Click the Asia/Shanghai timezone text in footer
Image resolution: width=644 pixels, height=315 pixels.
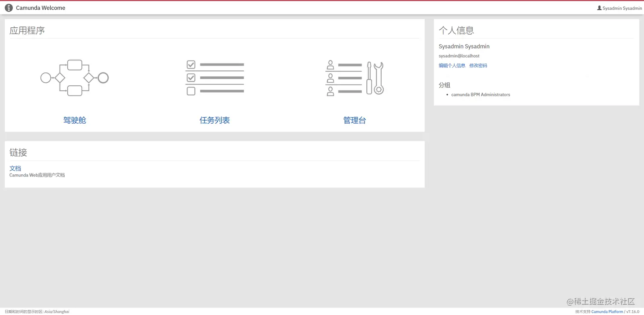click(x=57, y=312)
